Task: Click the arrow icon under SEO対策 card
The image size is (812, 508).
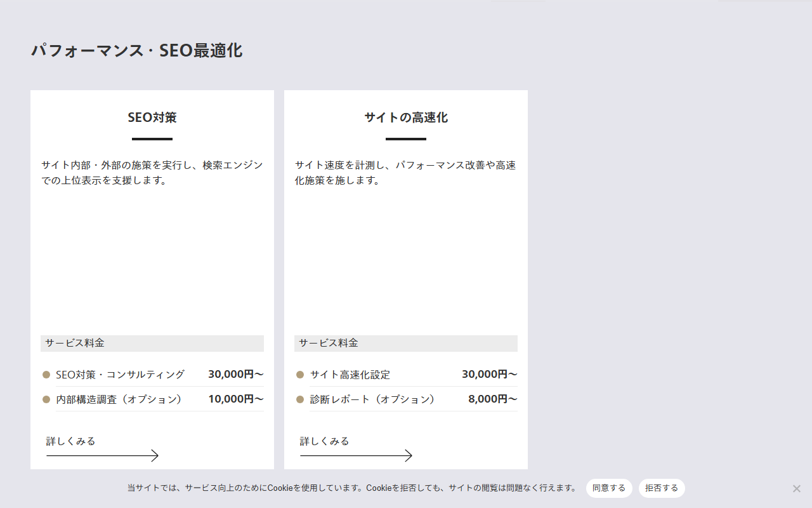Action: [x=102, y=455]
